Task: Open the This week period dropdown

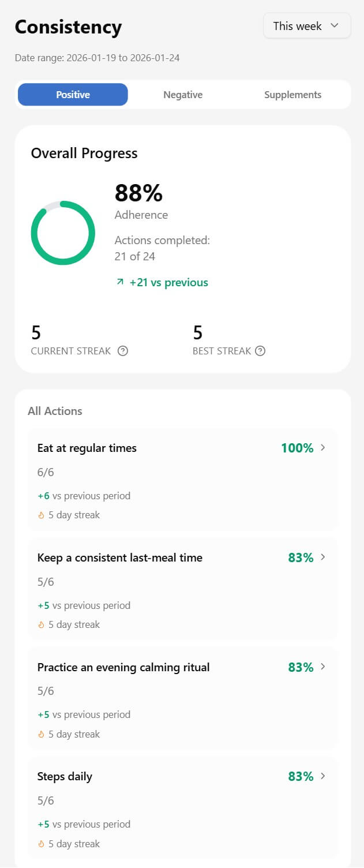Action: point(307,26)
